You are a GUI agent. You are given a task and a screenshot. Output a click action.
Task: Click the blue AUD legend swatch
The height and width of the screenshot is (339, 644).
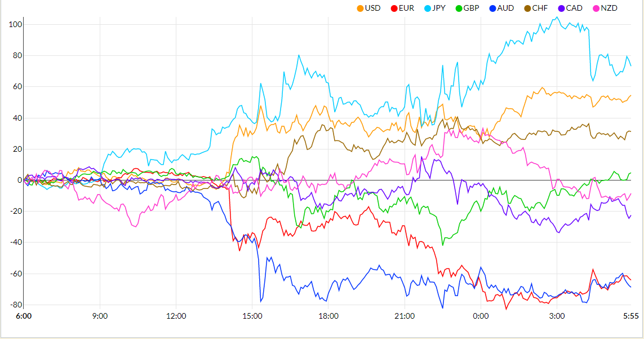pos(505,8)
